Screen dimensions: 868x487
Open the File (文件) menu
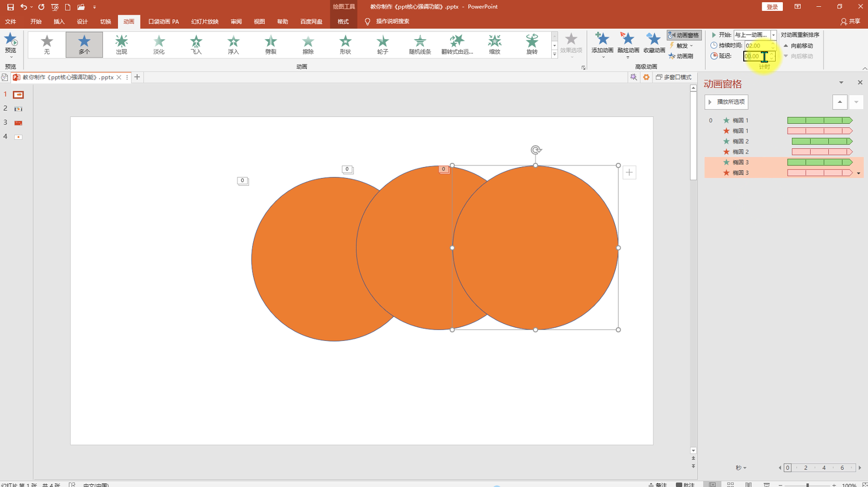click(x=10, y=21)
